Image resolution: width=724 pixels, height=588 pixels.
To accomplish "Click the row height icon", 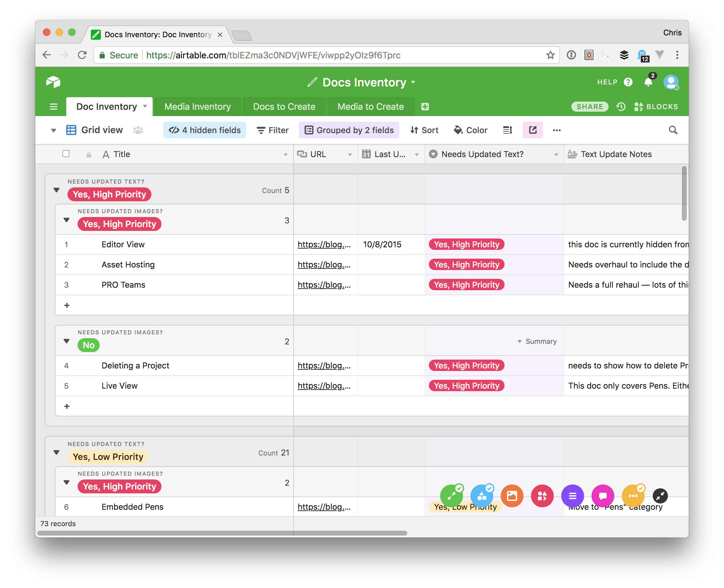I will click(508, 130).
